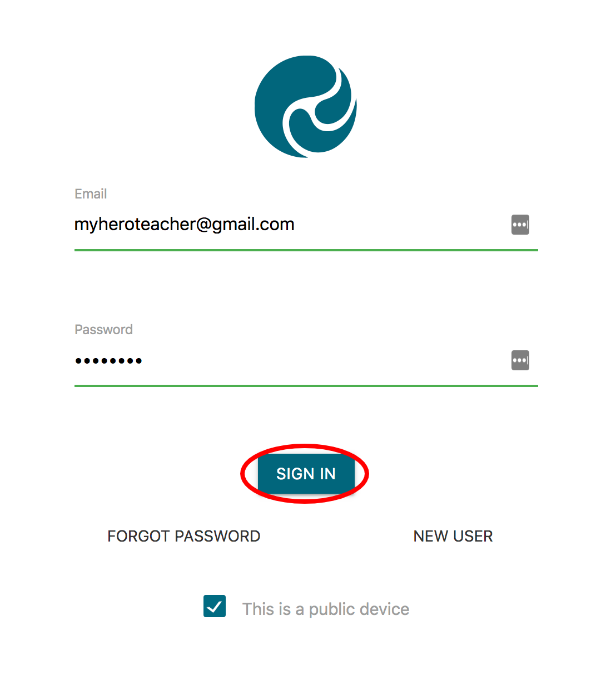
Task: Click the teal swirl logo
Action: coord(306,106)
